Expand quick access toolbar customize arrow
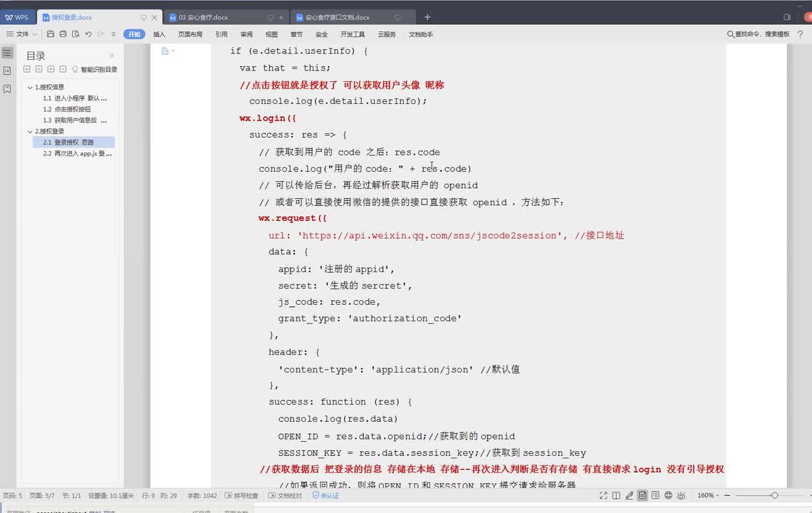 pos(113,35)
